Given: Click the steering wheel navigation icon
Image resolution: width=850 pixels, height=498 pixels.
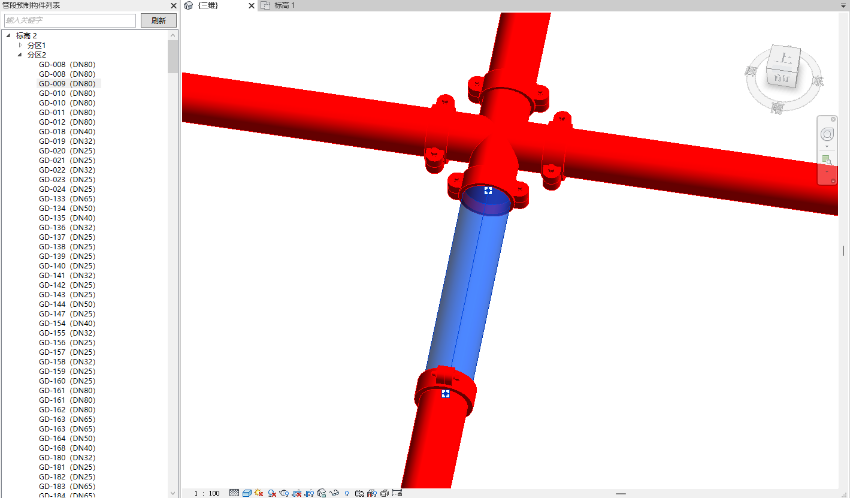Looking at the screenshot, I should pos(827,134).
